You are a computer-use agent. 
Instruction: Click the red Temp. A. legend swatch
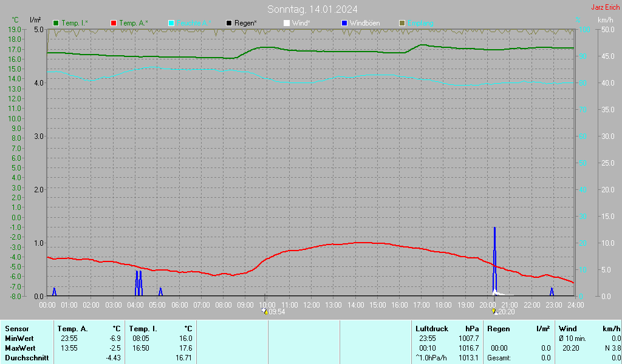pos(114,24)
